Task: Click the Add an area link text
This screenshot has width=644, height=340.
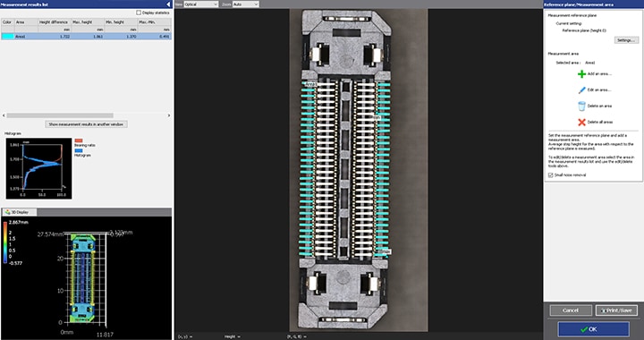Action: click(x=599, y=74)
